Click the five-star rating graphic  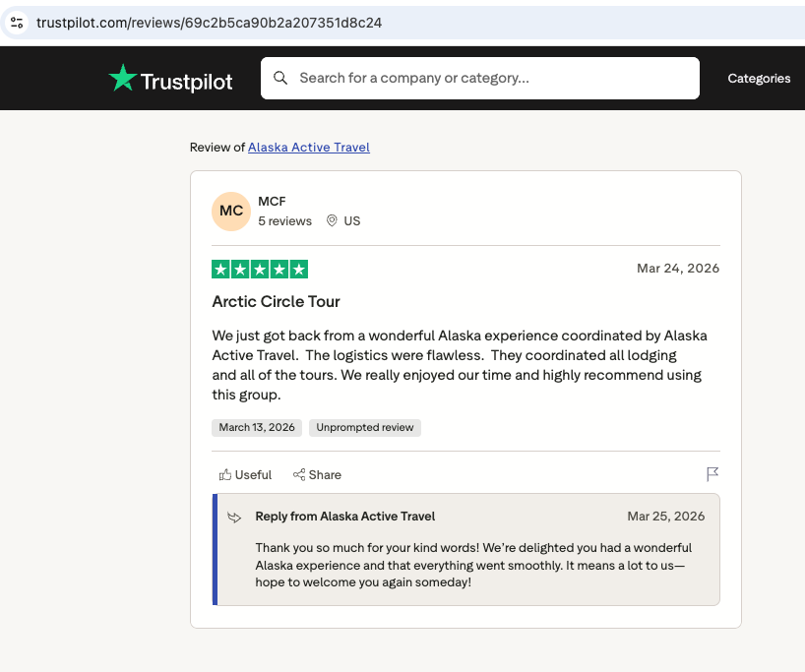[x=260, y=269]
